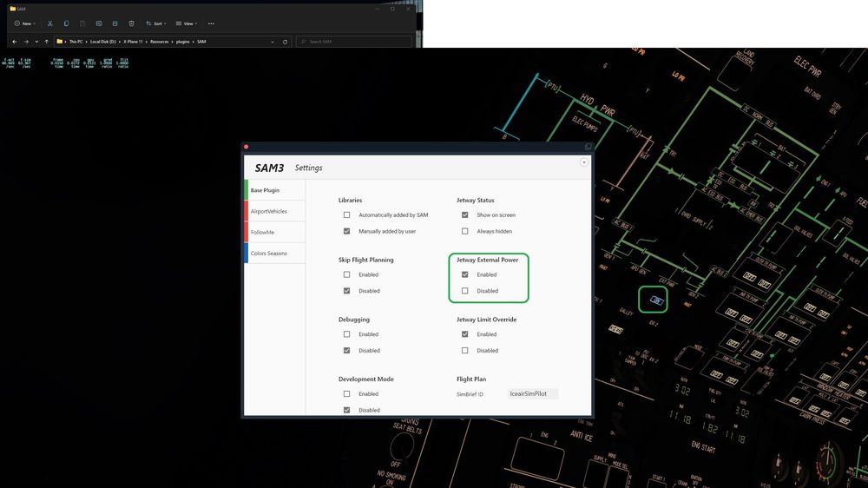Screen dimensions: 868x488
Task: Tick the Debugging Enabled checkbox
Action: [x=346, y=334]
